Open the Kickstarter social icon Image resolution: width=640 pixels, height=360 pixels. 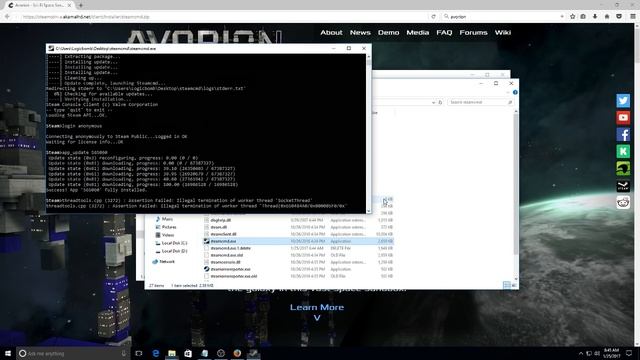click(623, 151)
